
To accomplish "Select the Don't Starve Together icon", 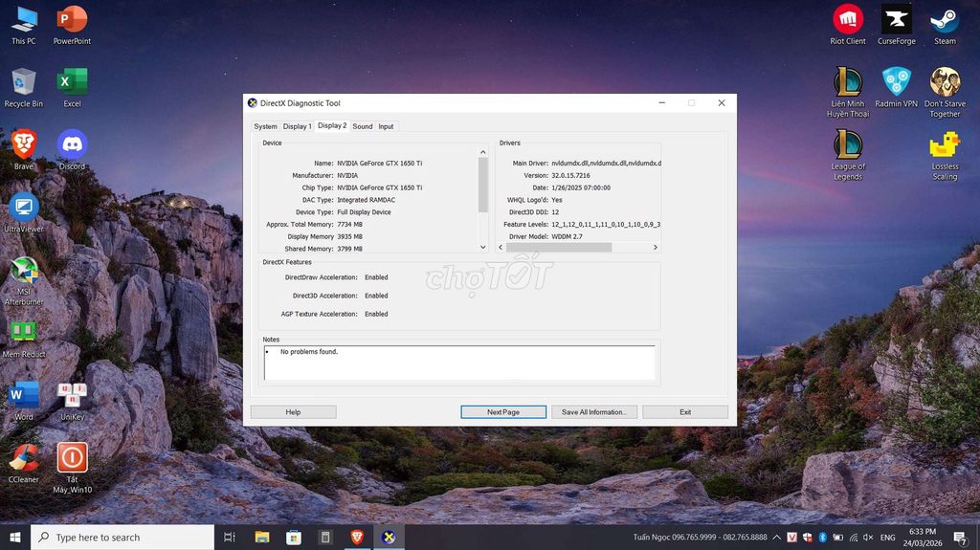I will tap(945, 93).
